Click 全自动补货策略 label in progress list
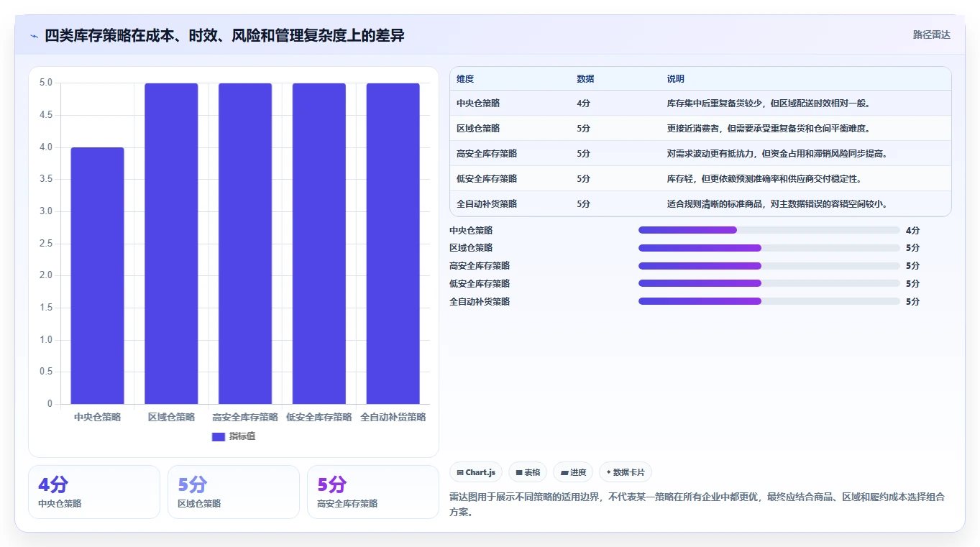The image size is (980, 547). pyautogui.click(x=480, y=302)
